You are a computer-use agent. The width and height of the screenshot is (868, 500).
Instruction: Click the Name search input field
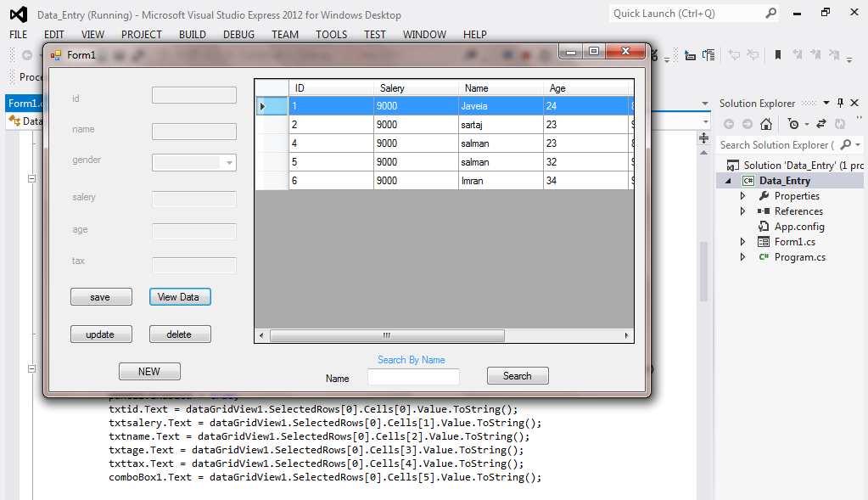pos(413,377)
